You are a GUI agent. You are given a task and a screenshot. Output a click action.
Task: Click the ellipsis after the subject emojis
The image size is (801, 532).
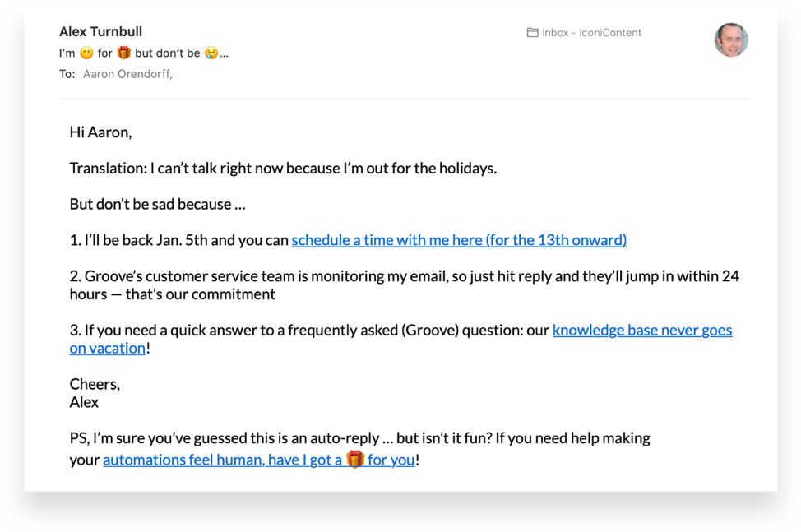coord(224,53)
